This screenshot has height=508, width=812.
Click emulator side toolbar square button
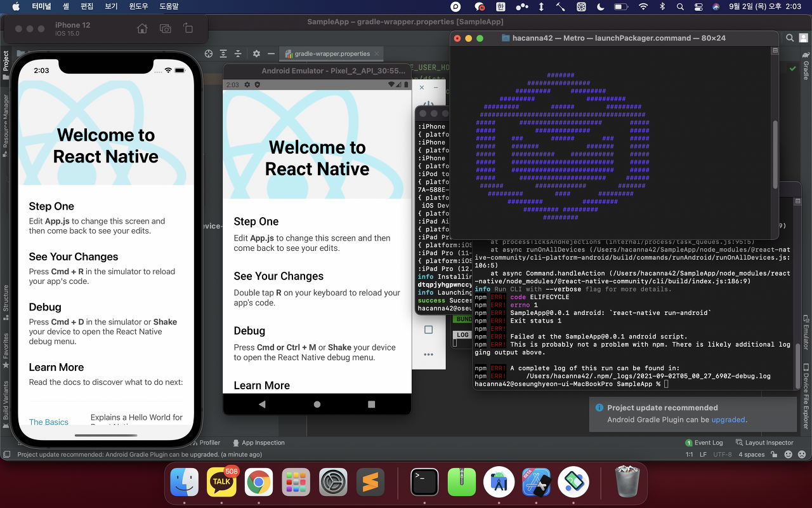point(428,330)
